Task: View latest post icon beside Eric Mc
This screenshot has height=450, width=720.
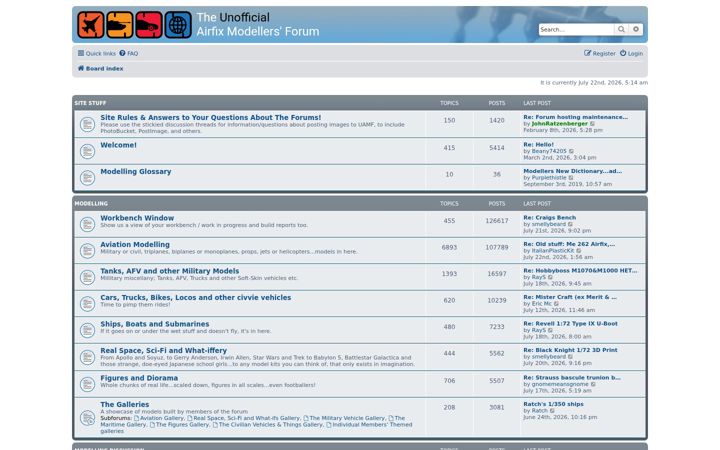Action: click(x=556, y=304)
